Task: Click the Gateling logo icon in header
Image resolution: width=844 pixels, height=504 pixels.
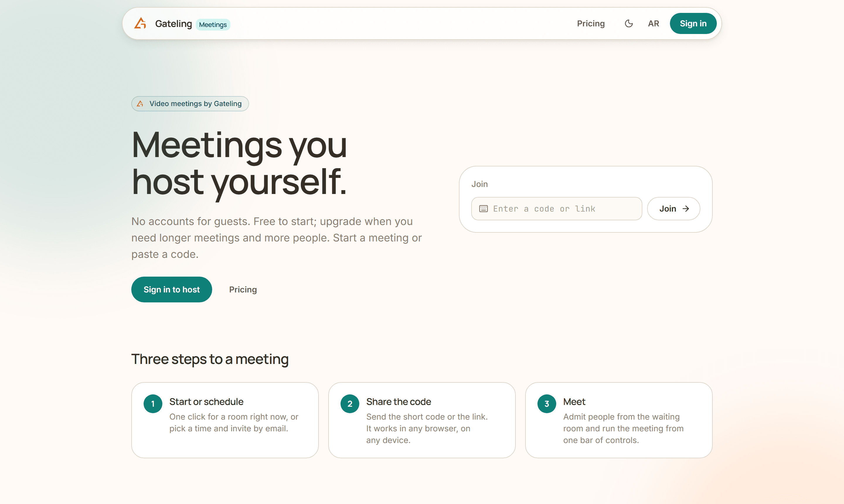Action: click(140, 23)
